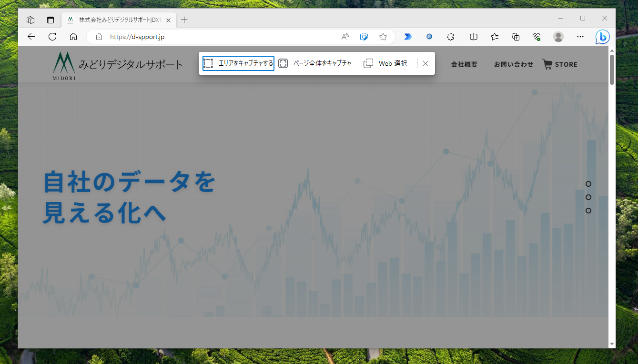
Task: Open Bing Copilot sidebar icon
Action: (x=602, y=37)
